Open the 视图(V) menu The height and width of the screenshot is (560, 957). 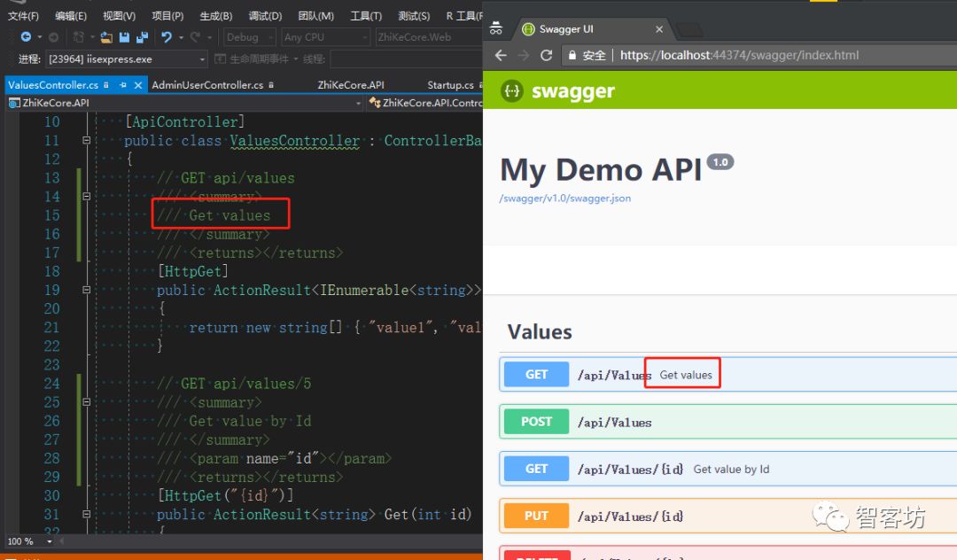click(x=119, y=16)
